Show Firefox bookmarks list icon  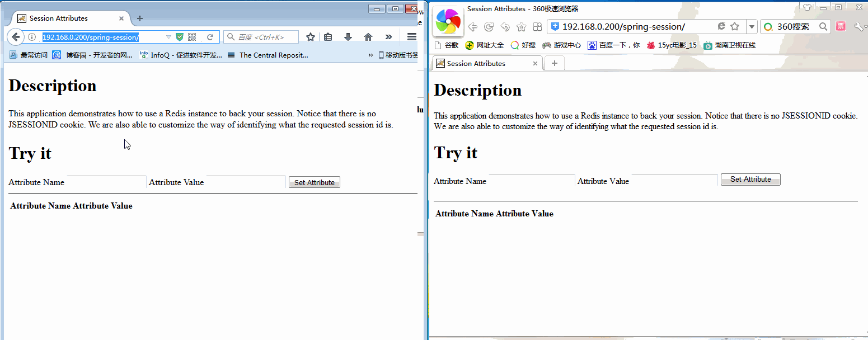tap(329, 37)
